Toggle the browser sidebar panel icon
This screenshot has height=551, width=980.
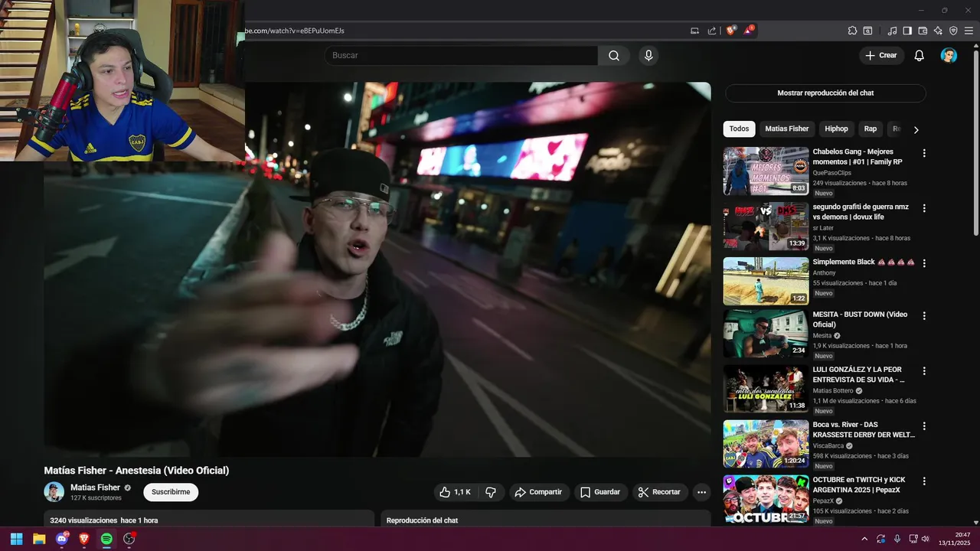click(x=907, y=31)
